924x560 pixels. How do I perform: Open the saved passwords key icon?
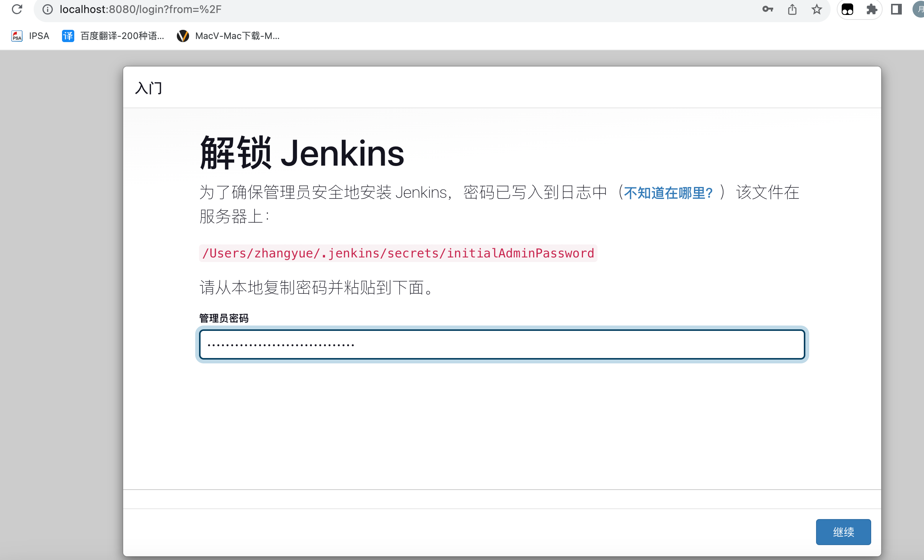click(x=767, y=9)
